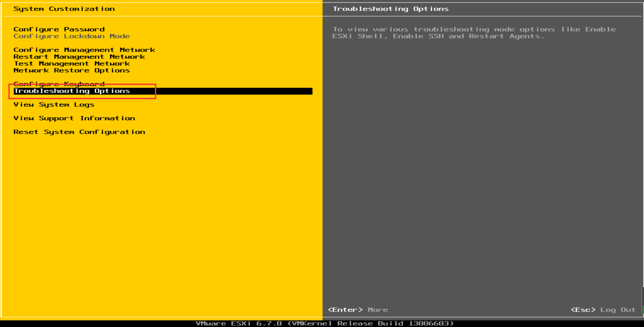Select Test Management Network
The image size is (644, 327).
pyautogui.click(x=72, y=63)
